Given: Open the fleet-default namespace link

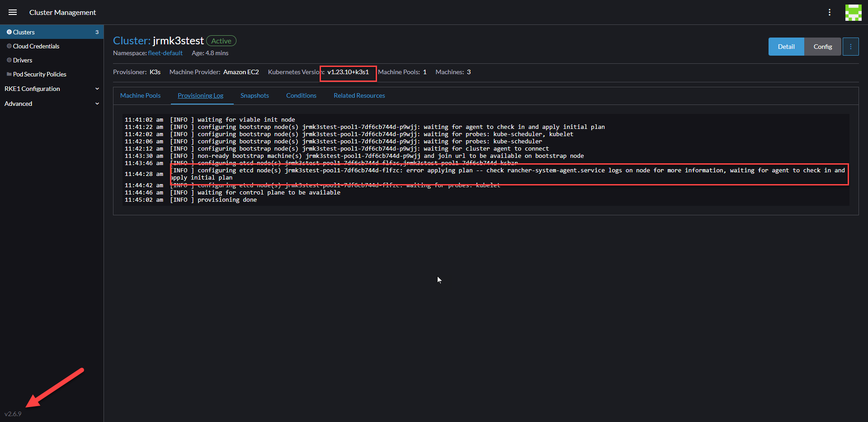Looking at the screenshot, I should tap(165, 53).
